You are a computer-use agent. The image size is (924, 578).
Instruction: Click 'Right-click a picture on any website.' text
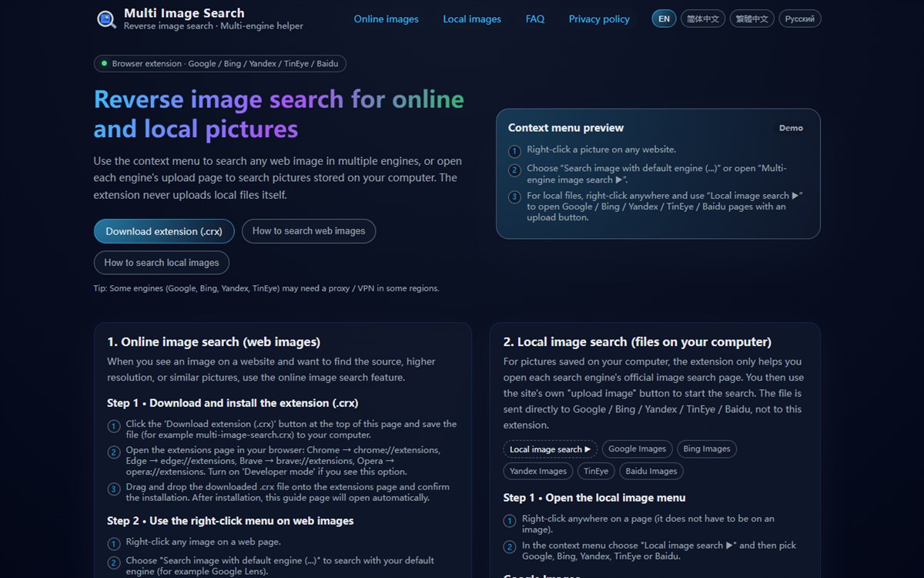click(601, 150)
